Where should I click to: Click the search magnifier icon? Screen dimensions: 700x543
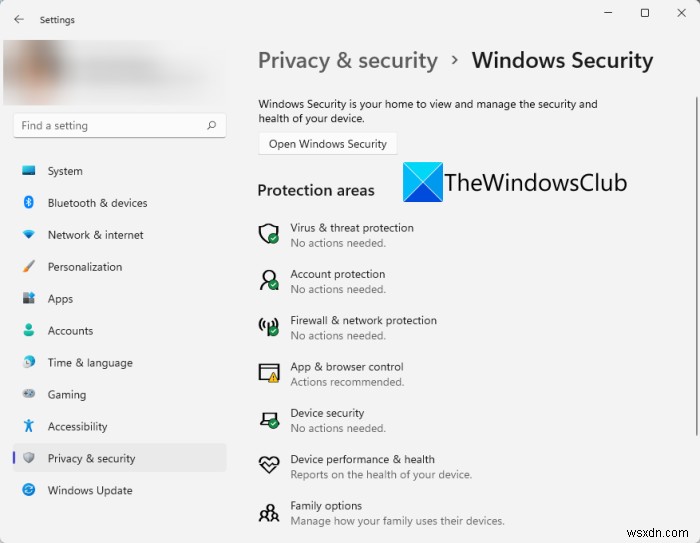(211, 126)
